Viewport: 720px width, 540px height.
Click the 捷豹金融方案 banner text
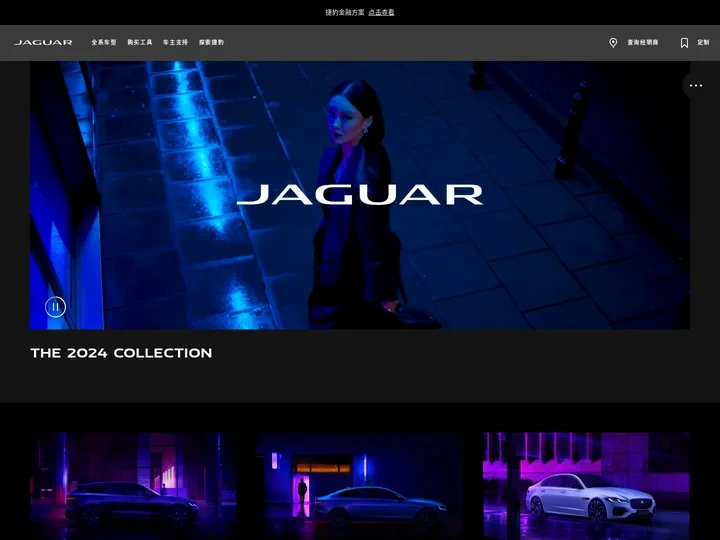click(345, 12)
